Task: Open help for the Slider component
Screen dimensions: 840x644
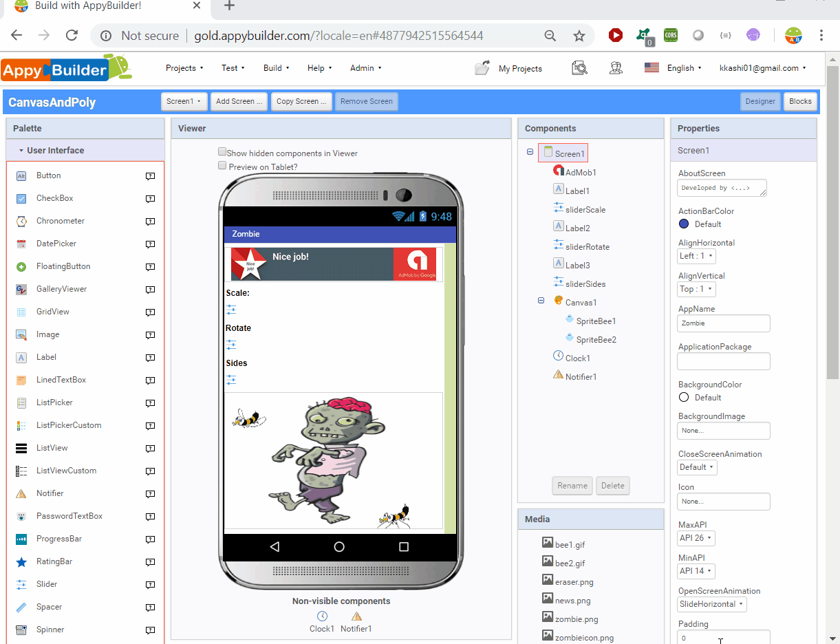Action: 150,585
